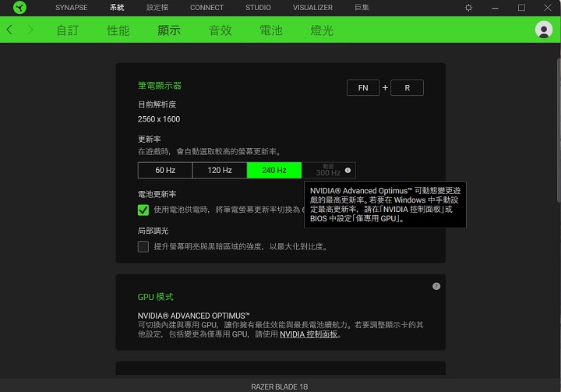Switch to the 系統 tab
This screenshot has height=392, width=561.
tap(117, 8)
